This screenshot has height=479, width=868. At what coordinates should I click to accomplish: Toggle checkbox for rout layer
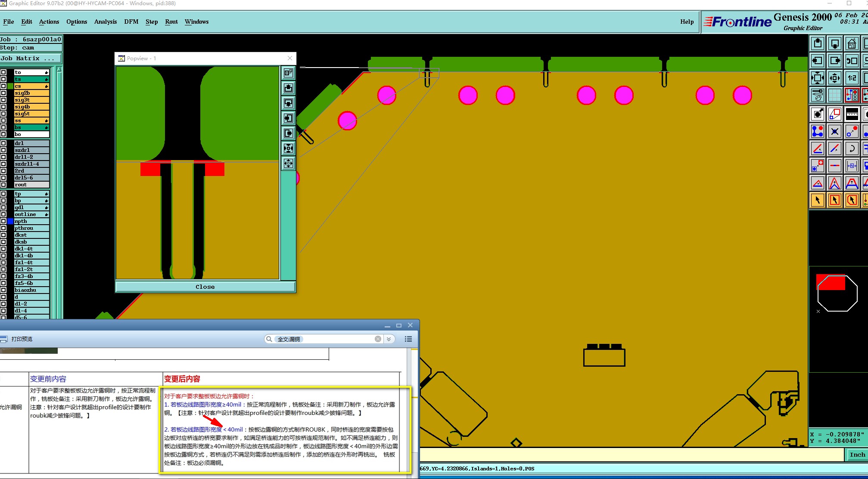3,185
